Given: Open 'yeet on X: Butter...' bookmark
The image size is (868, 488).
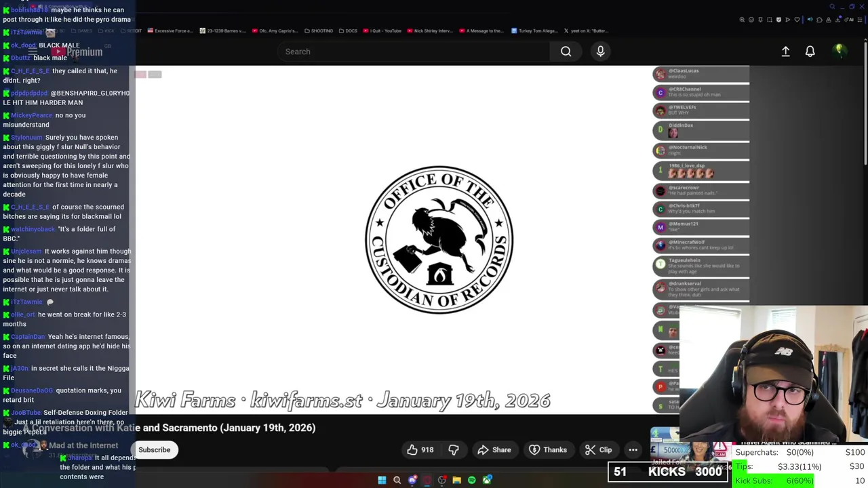Looking at the screenshot, I should point(587,30).
